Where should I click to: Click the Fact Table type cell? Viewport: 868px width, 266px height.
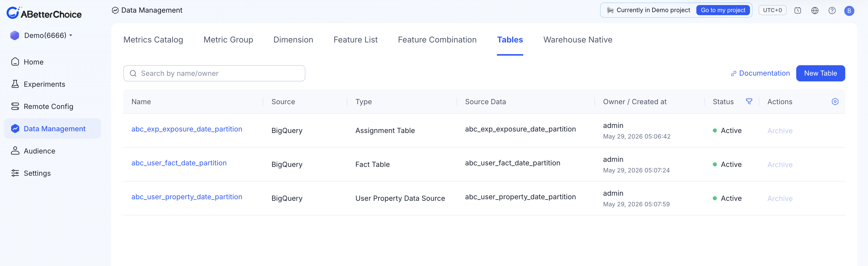coord(372,165)
